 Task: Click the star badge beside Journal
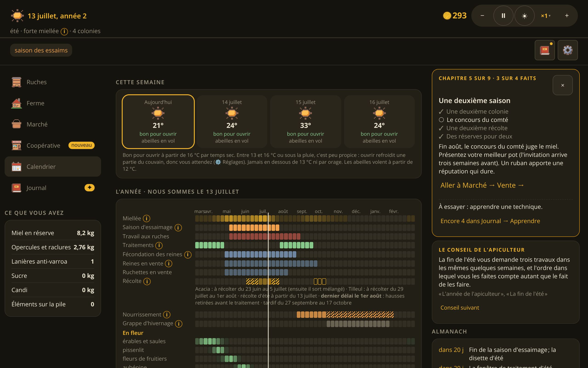[x=89, y=188]
